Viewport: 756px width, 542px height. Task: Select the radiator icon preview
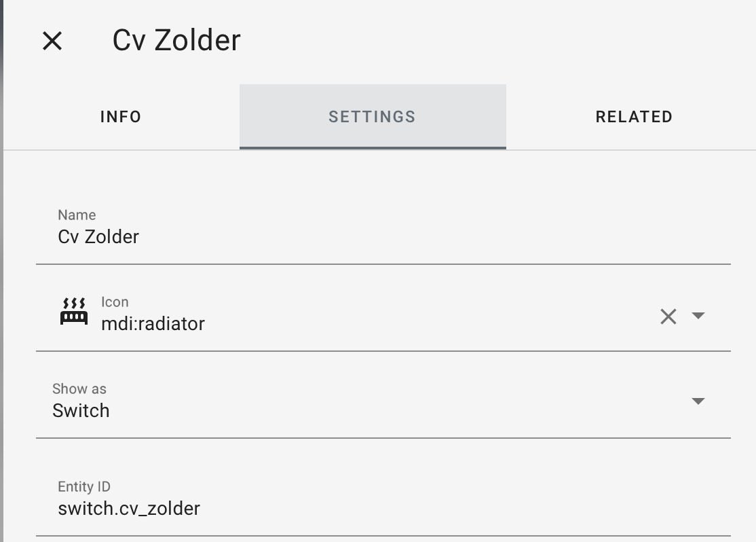click(74, 311)
